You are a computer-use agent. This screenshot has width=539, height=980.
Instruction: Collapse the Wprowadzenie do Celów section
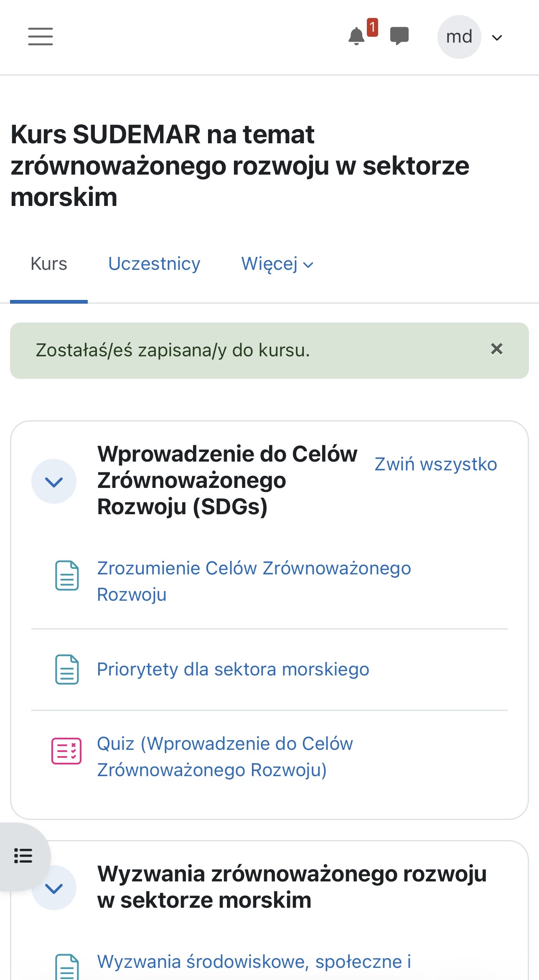click(x=54, y=482)
